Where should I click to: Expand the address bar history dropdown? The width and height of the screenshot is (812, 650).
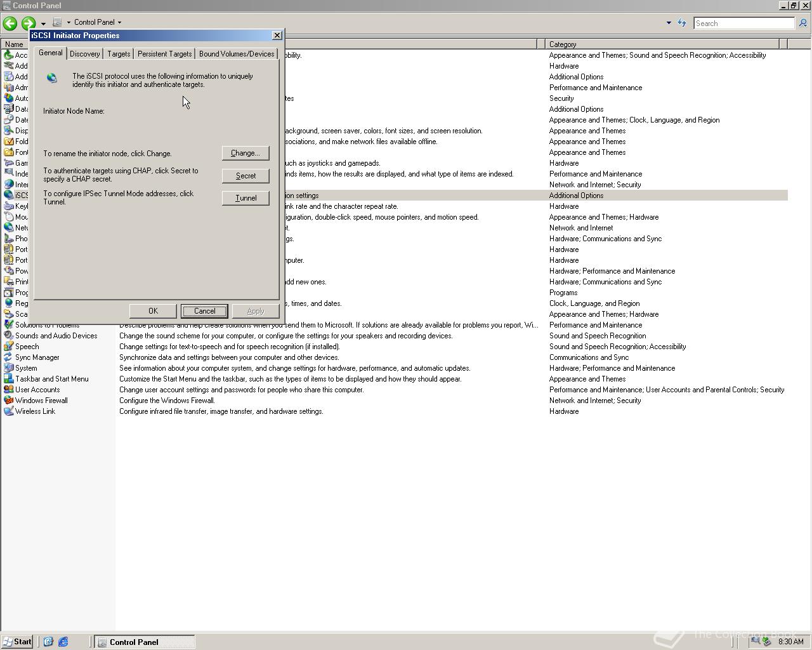click(669, 23)
